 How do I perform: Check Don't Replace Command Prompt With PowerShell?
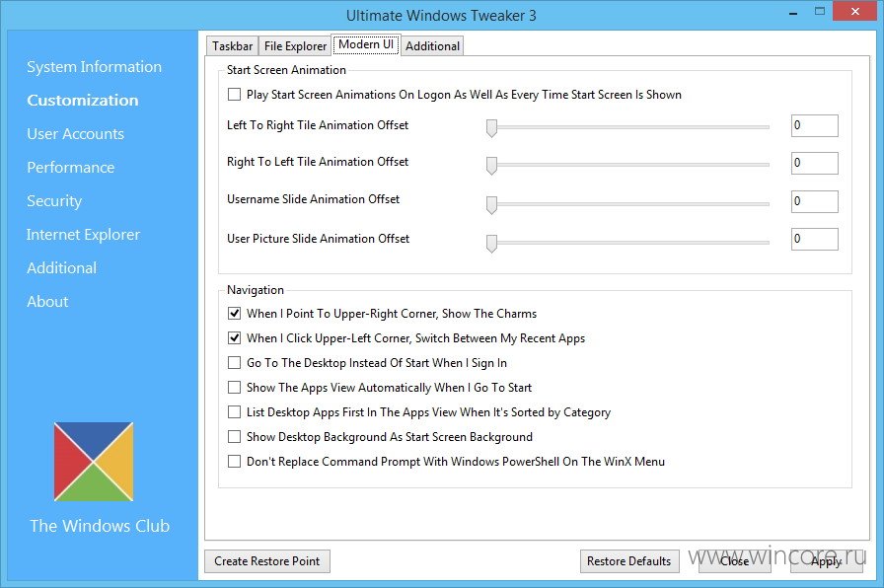click(x=234, y=462)
